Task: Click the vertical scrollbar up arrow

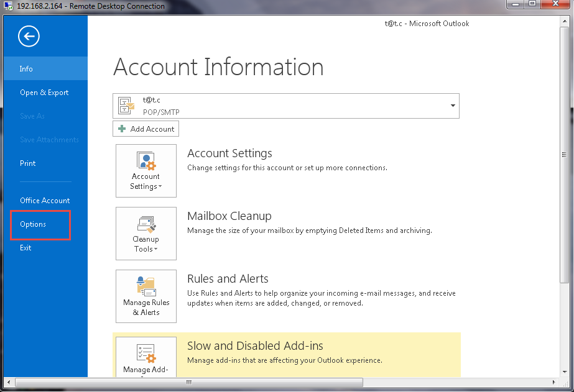Action: click(x=565, y=21)
